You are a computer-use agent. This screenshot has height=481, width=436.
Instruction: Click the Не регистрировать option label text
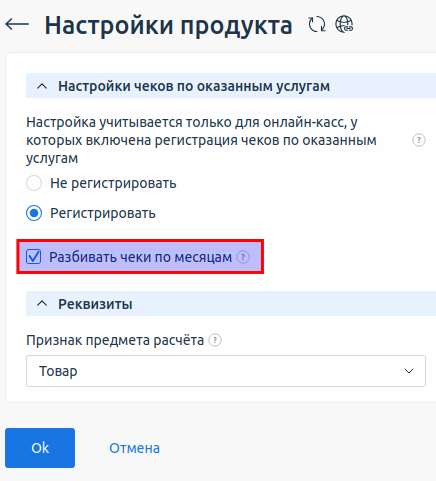click(113, 183)
